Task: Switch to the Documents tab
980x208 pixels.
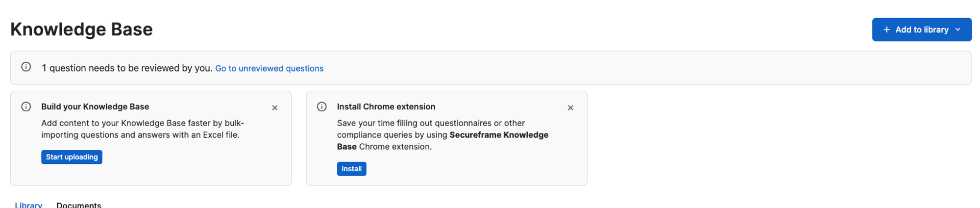Action: click(79, 205)
